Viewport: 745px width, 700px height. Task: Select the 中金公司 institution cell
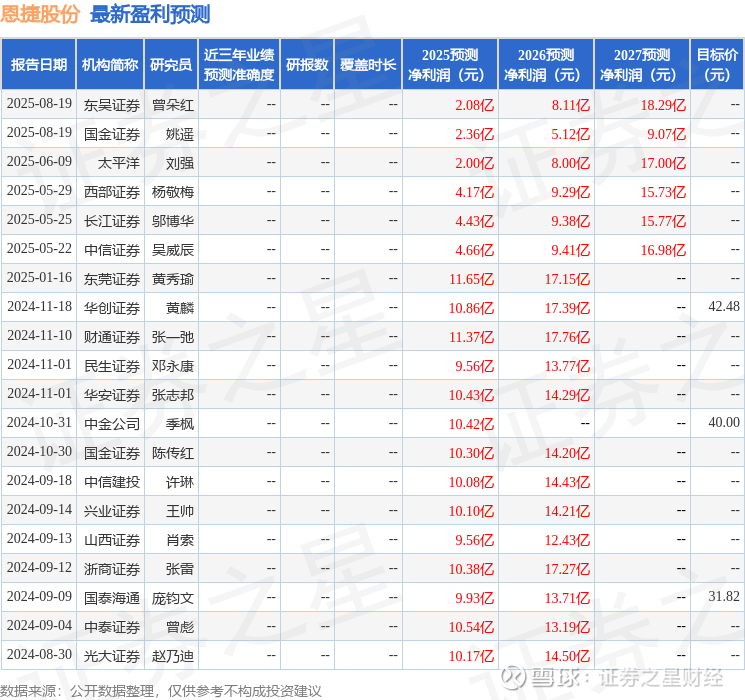(112, 424)
